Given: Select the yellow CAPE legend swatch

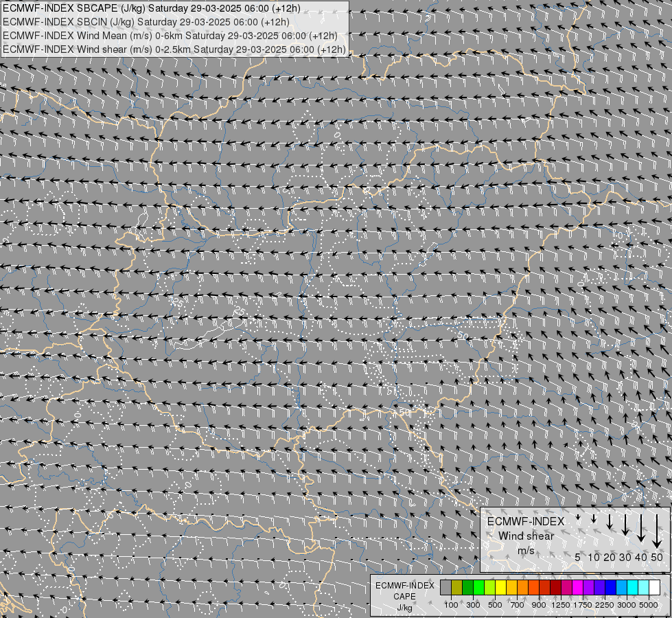Looking at the screenshot, I should click(x=501, y=588).
